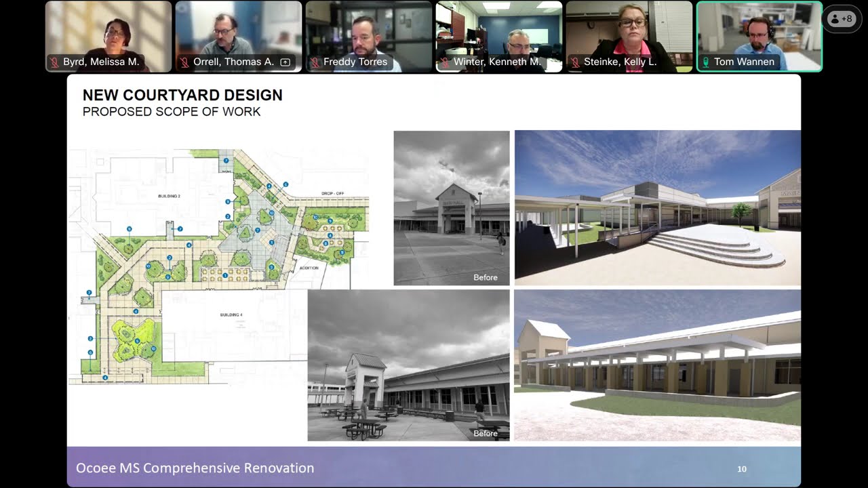This screenshot has height=488, width=868.
Task: Select Melissa Byrd's video thumbnail
Action: pyautogui.click(x=108, y=37)
